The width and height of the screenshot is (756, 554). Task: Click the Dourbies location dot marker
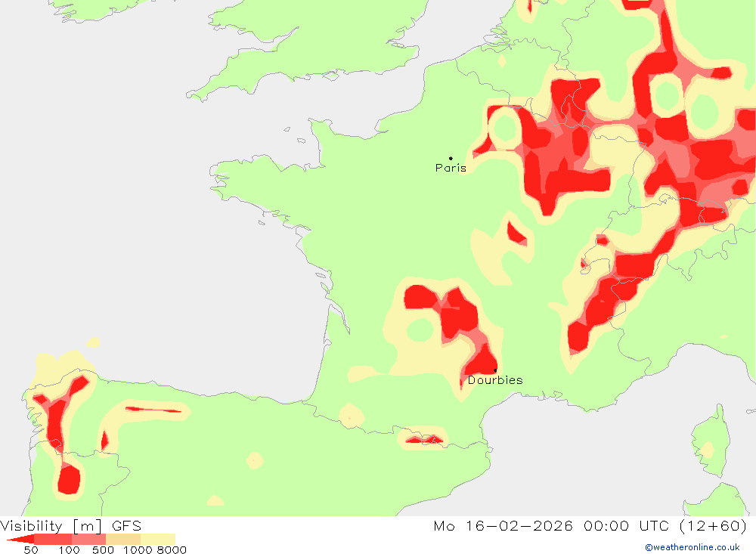495,370
